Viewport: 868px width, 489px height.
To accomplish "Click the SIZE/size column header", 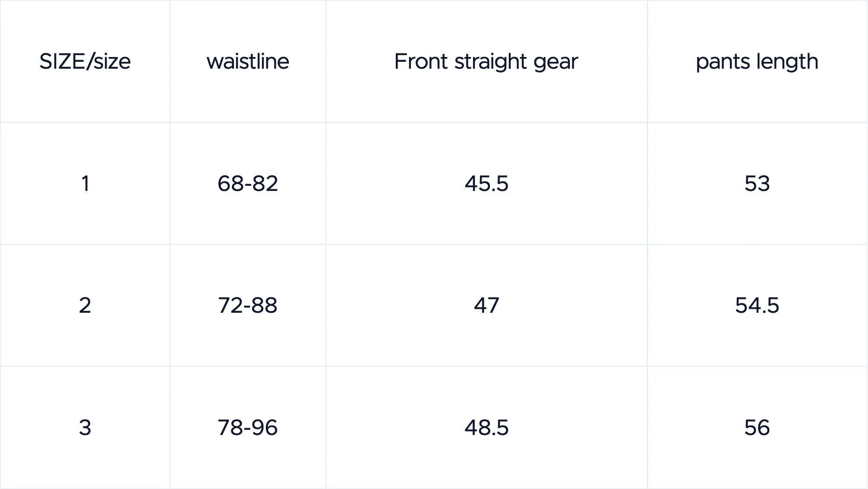I will [x=85, y=61].
